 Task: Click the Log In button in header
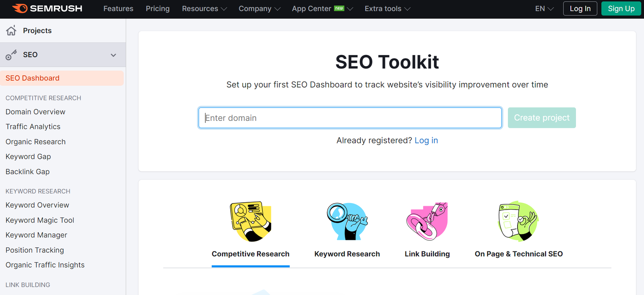coord(580,8)
